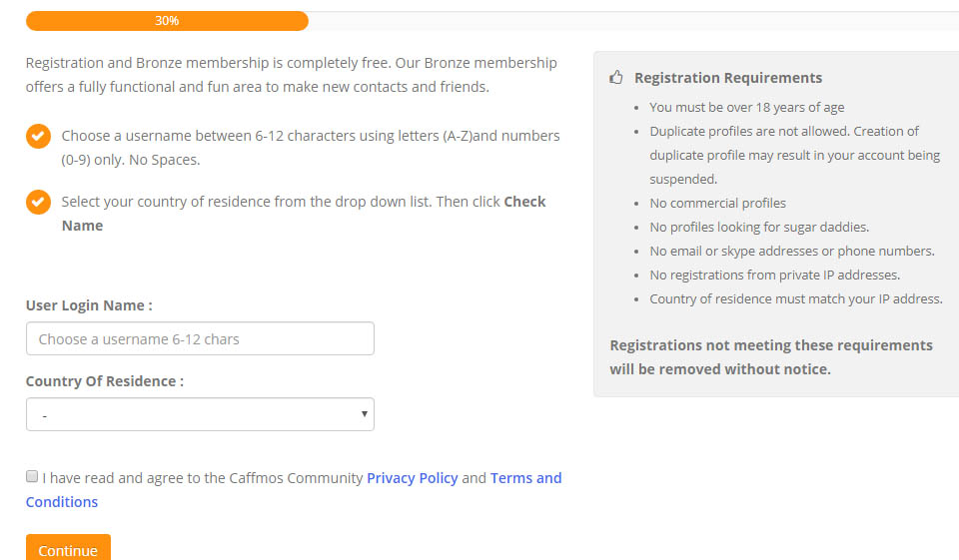Click the thumbs-up icon in Registration Requirements
Image resolution: width=959 pixels, height=560 pixels.
tap(616, 77)
